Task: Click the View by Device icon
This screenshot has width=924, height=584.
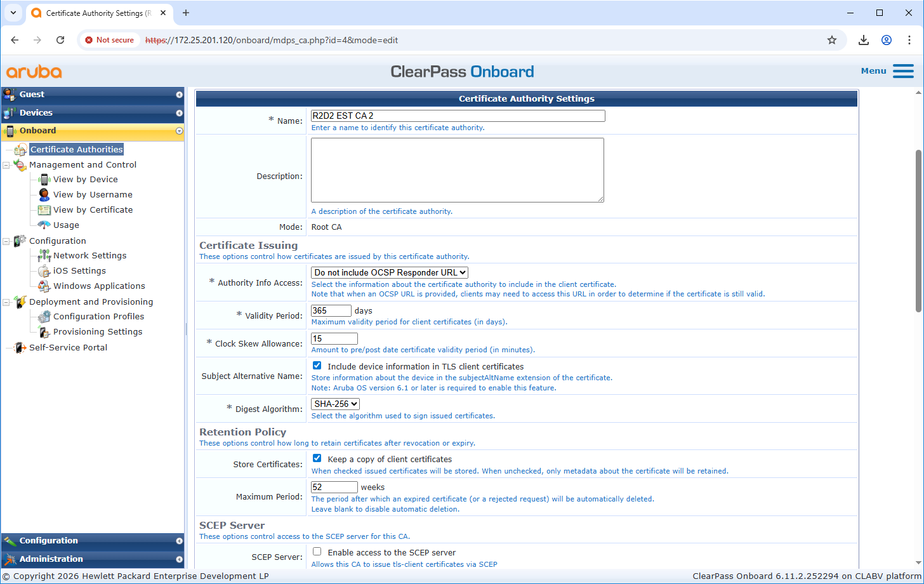Action: coord(44,180)
